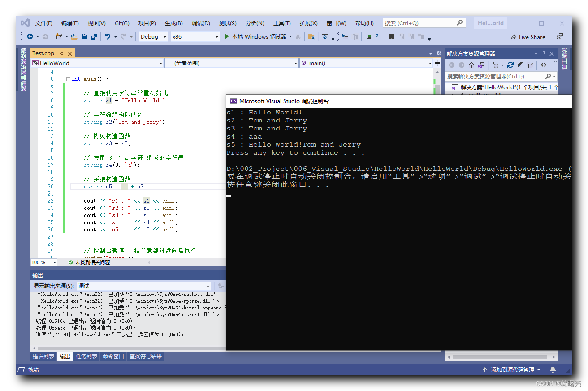Click code line 'string s5 = s1 + s2;'

click(x=115, y=187)
